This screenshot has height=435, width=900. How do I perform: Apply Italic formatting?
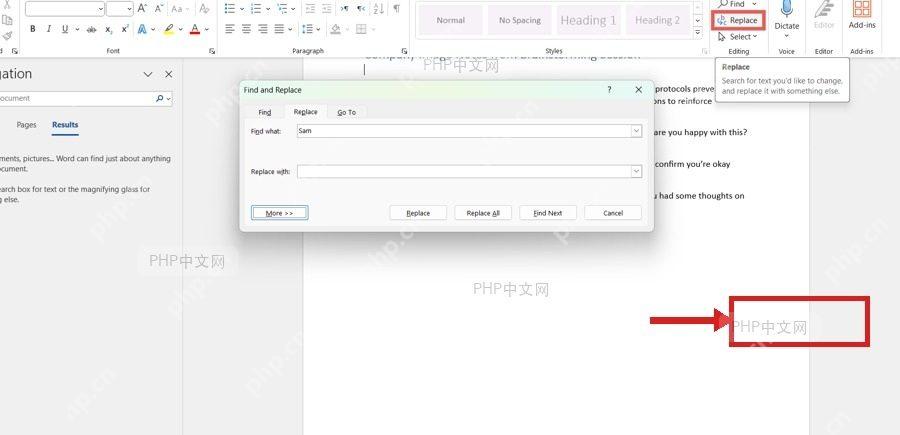point(48,29)
